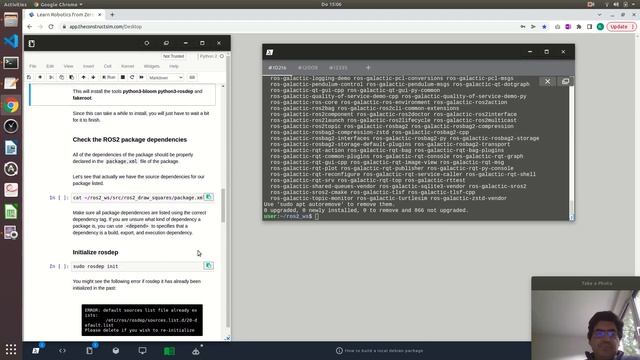Click the green icon in bottom toolbar

(x=169, y=351)
